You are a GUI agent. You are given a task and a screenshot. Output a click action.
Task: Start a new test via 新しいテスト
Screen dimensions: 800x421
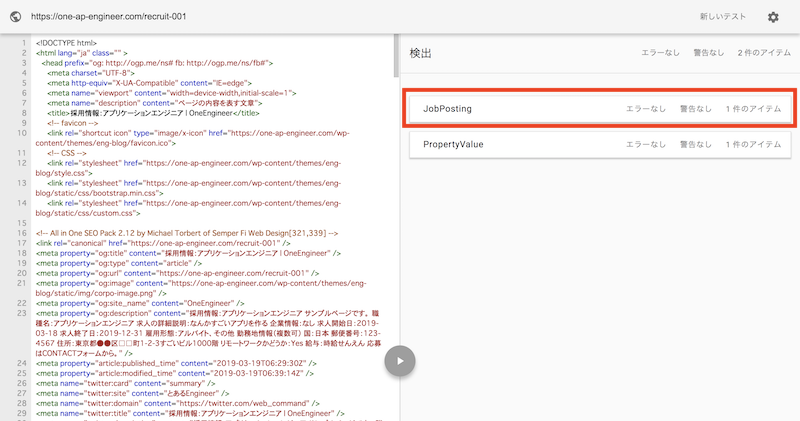pos(722,16)
